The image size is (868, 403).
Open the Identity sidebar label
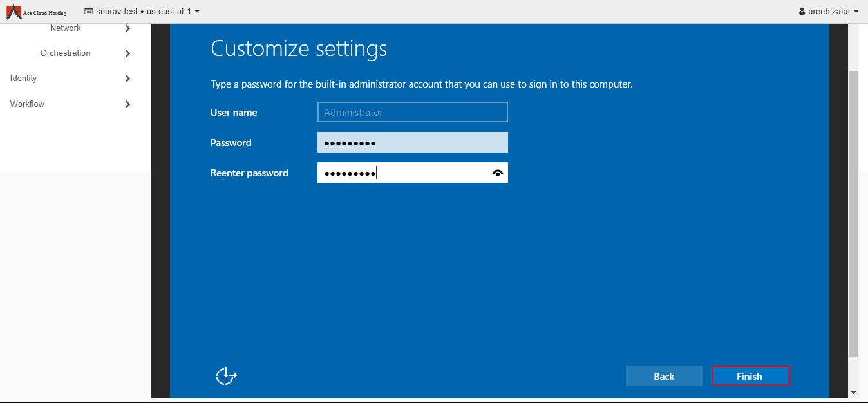(24, 79)
